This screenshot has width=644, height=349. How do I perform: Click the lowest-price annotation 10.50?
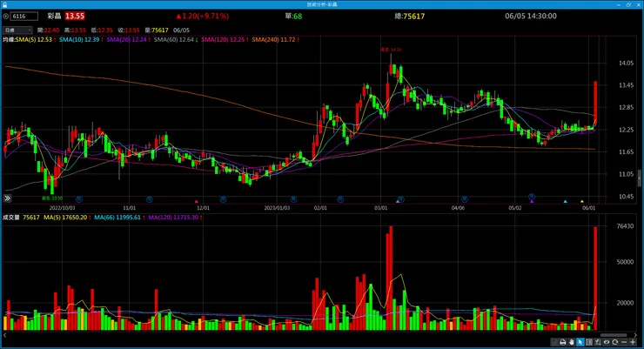[52, 198]
